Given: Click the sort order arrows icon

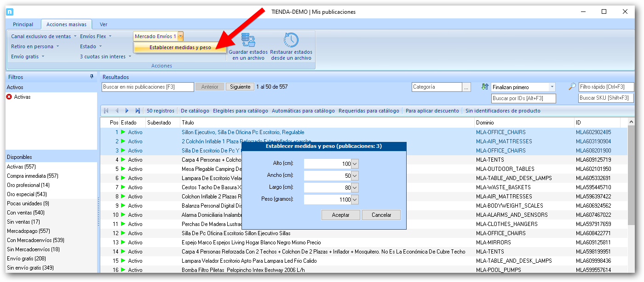Looking at the screenshot, I should [x=484, y=87].
